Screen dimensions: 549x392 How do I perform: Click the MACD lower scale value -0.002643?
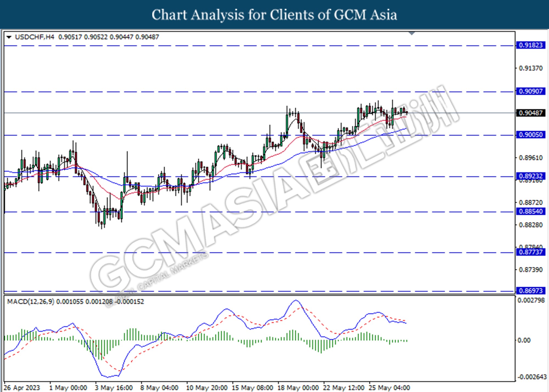point(532,377)
